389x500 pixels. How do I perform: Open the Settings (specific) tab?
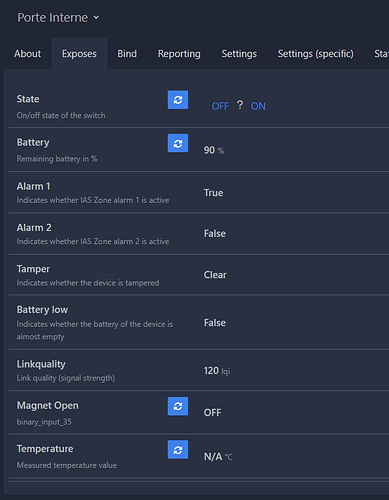(315, 54)
